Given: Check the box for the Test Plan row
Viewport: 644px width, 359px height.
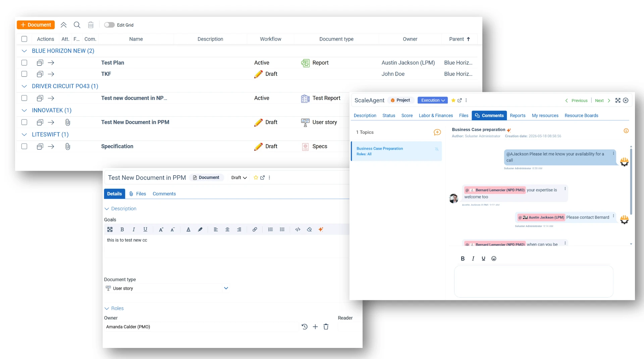Looking at the screenshot, I should click(x=24, y=63).
